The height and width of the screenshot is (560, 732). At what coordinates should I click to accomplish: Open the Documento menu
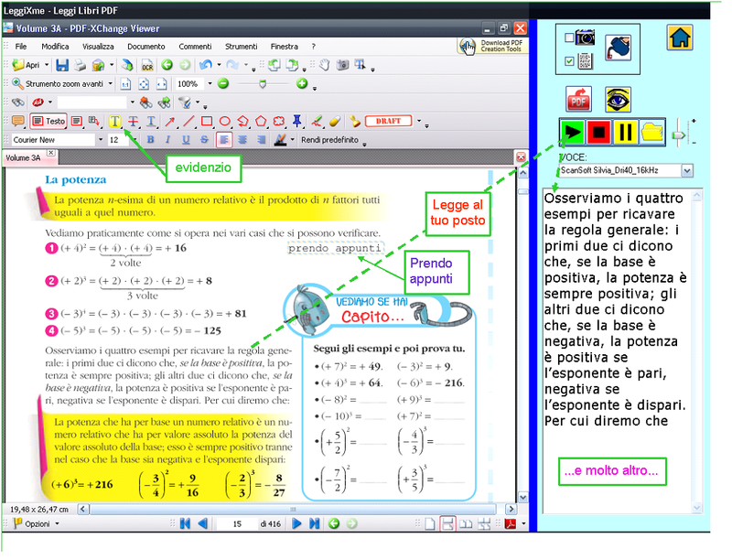146,46
